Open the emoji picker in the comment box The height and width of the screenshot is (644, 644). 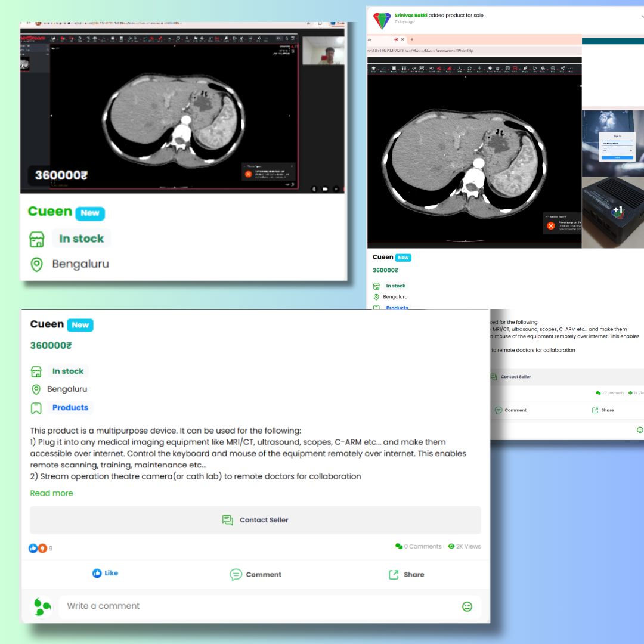pyautogui.click(x=467, y=606)
